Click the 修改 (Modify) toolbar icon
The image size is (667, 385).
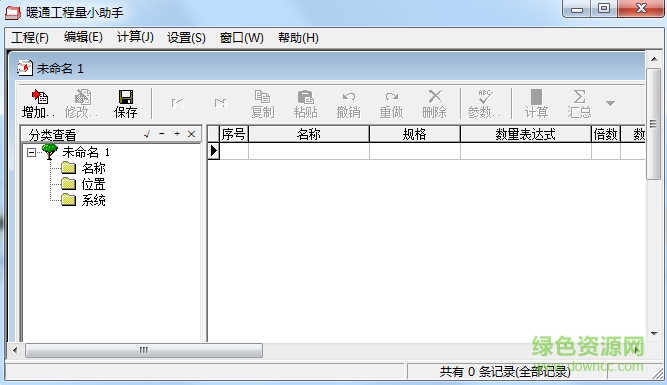pos(82,103)
